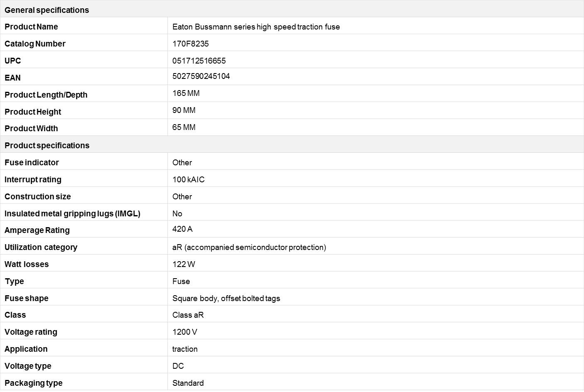Click the 'Application' row label

point(26,349)
